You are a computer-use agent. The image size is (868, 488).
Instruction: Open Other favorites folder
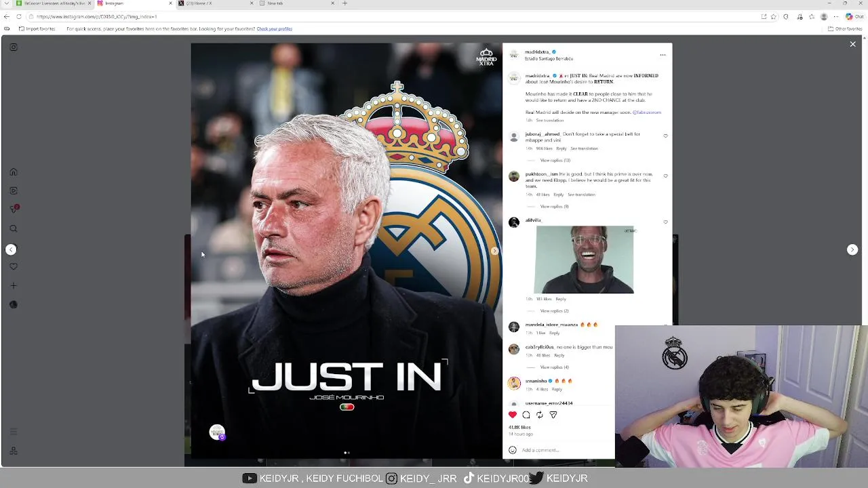[x=845, y=29]
